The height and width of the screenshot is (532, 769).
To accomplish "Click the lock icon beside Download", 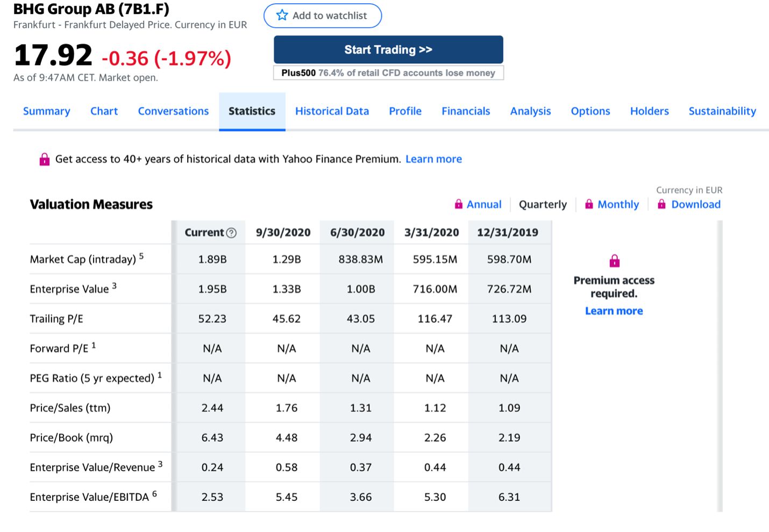I will 661,204.
